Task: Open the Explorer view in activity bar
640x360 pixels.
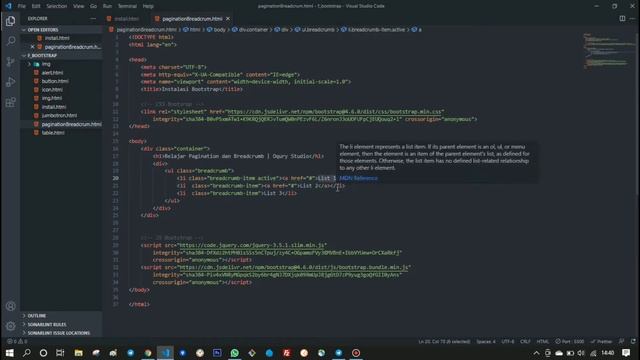Action: [x=11, y=21]
